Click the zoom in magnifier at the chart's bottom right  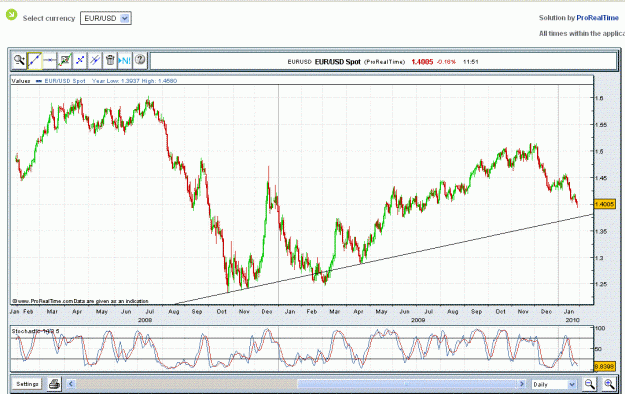tap(609, 384)
